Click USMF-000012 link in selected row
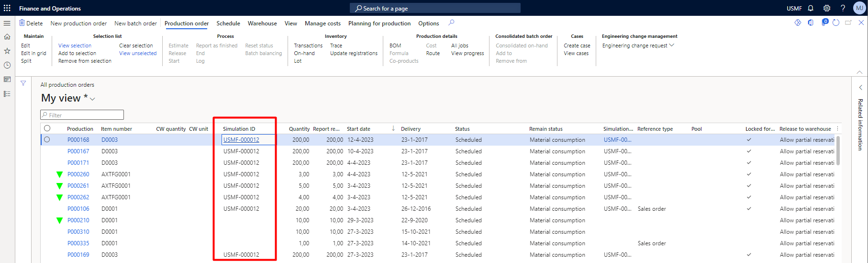This screenshot has width=868, height=263. [x=241, y=140]
